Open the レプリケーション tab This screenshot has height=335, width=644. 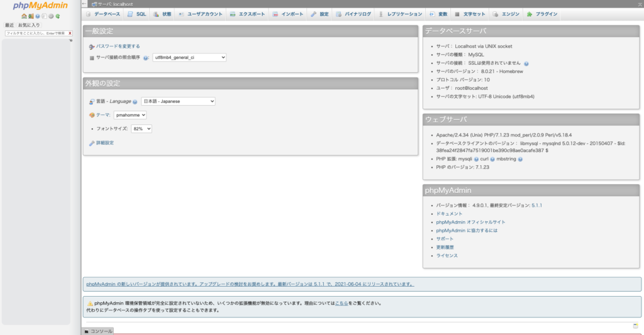coord(400,14)
